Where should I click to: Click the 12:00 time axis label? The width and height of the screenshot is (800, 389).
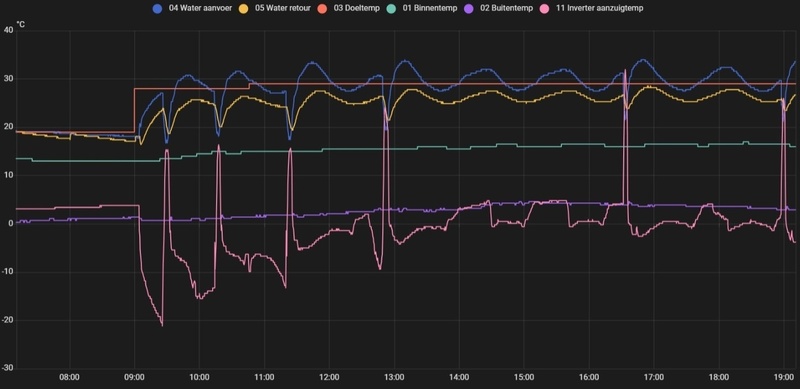(x=329, y=378)
